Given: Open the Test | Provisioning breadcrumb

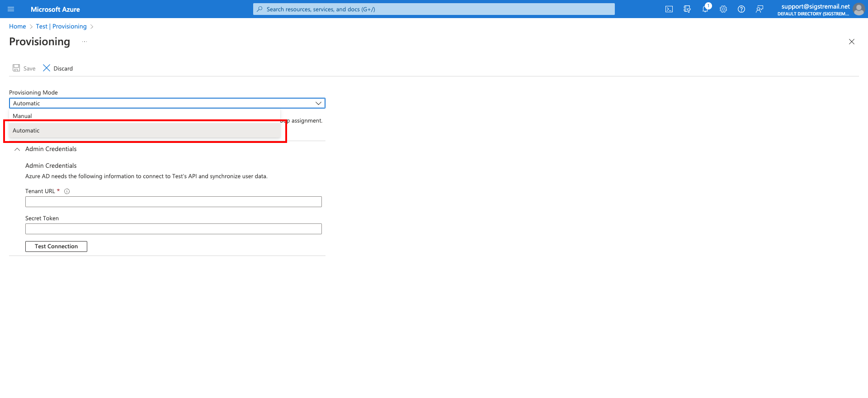Looking at the screenshot, I should click(61, 26).
